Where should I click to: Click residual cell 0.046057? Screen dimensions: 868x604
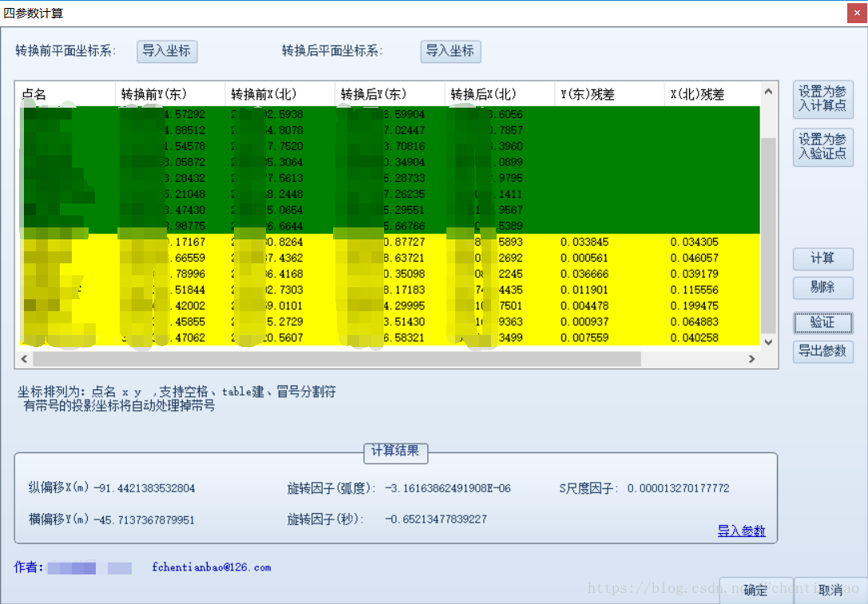(x=694, y=259)
